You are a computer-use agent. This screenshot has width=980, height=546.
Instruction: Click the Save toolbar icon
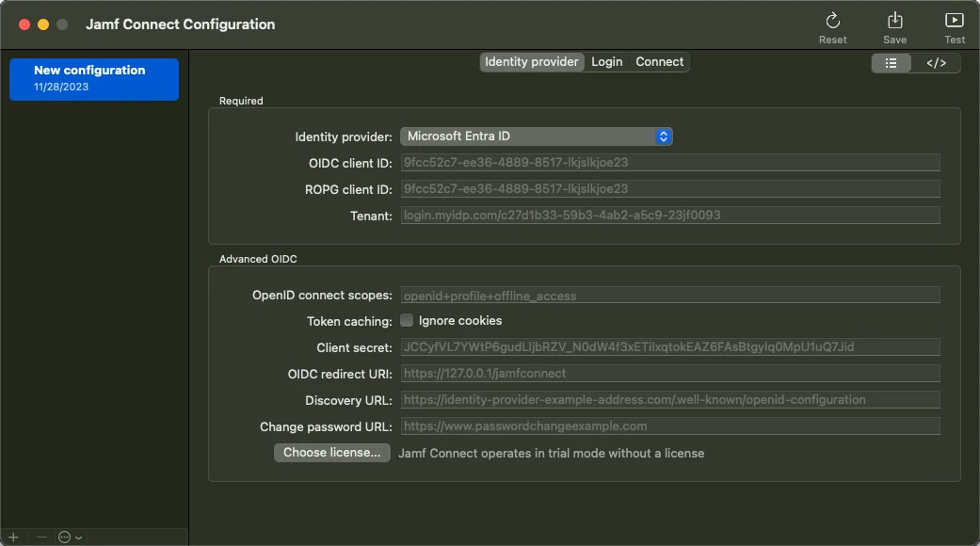894,21
